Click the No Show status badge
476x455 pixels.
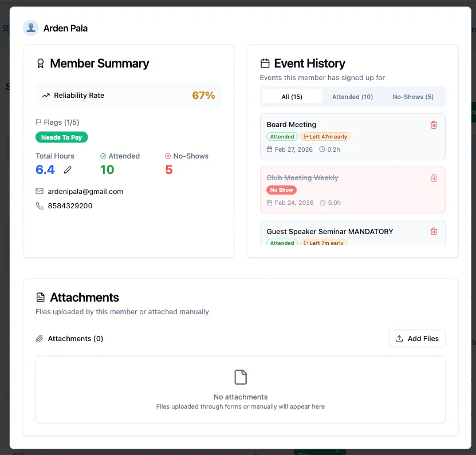(x=281, y=190)
